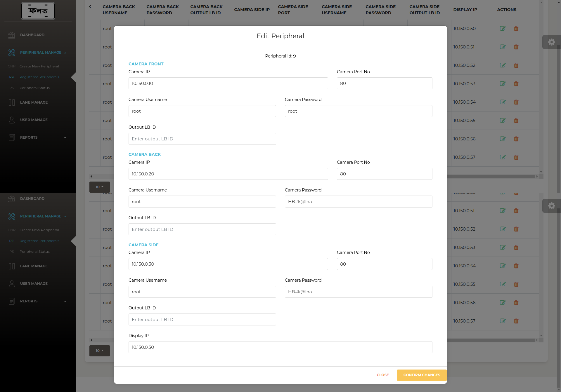This screenshot has height=392, width=561.
Task: Go to Registered Peripherals page
Action: (39, 77)
